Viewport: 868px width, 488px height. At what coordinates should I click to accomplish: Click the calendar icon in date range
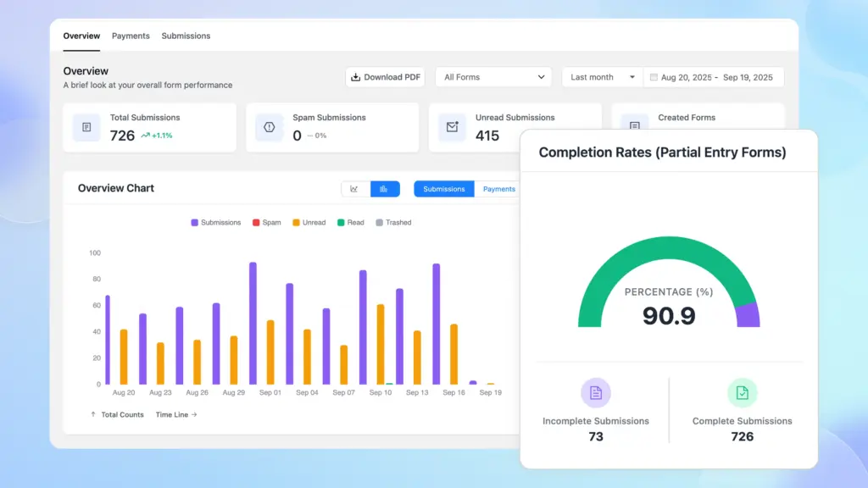pos(654,77)
